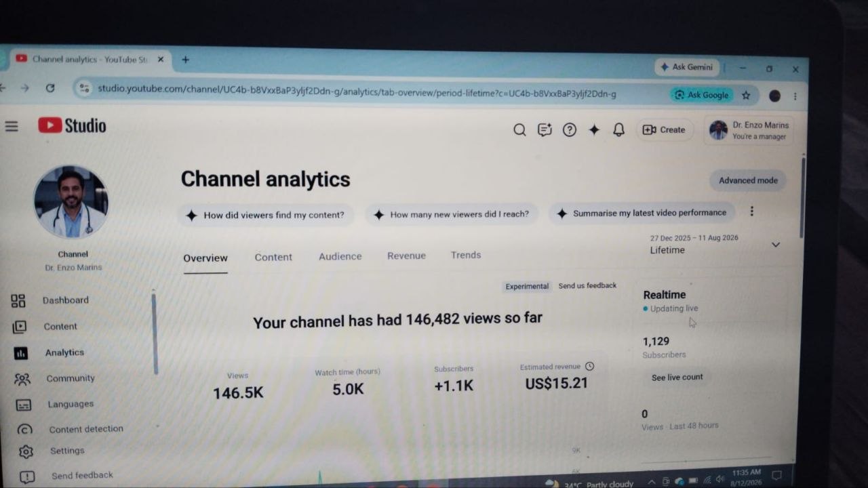
Task: Open the weather widget in taskbar
Action: point(589,484)
